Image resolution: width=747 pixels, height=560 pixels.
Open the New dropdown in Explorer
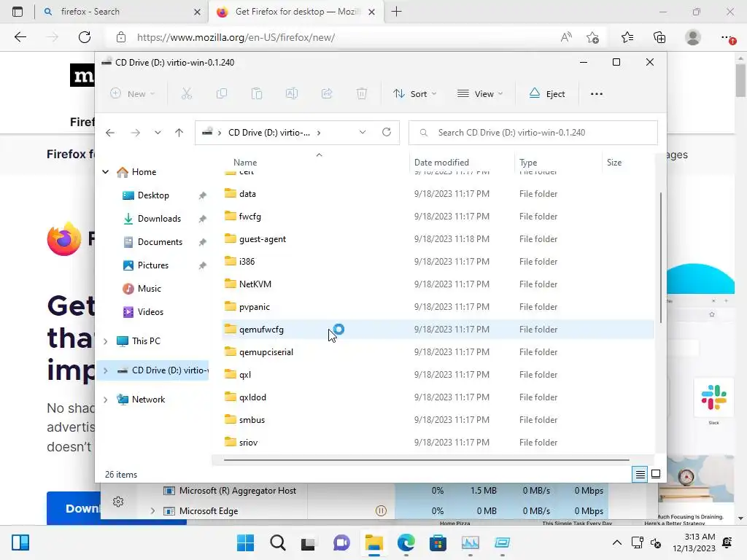point(133,94)
